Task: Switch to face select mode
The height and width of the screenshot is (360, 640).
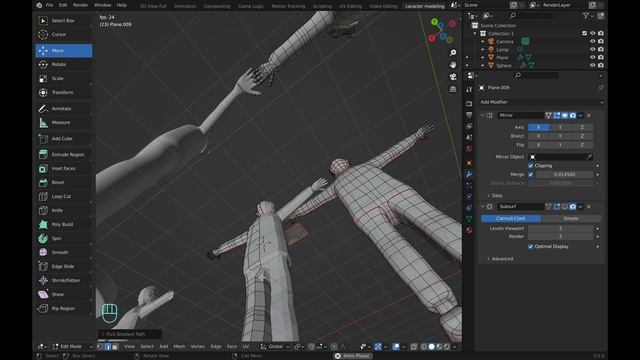Action: point(115,347)
